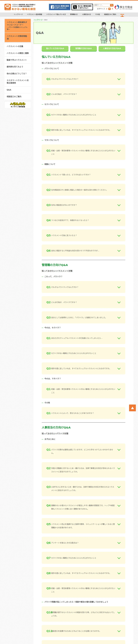
Task: Open ハラスメントの類型と種類 sidebar link
Action: click(18, 53)
